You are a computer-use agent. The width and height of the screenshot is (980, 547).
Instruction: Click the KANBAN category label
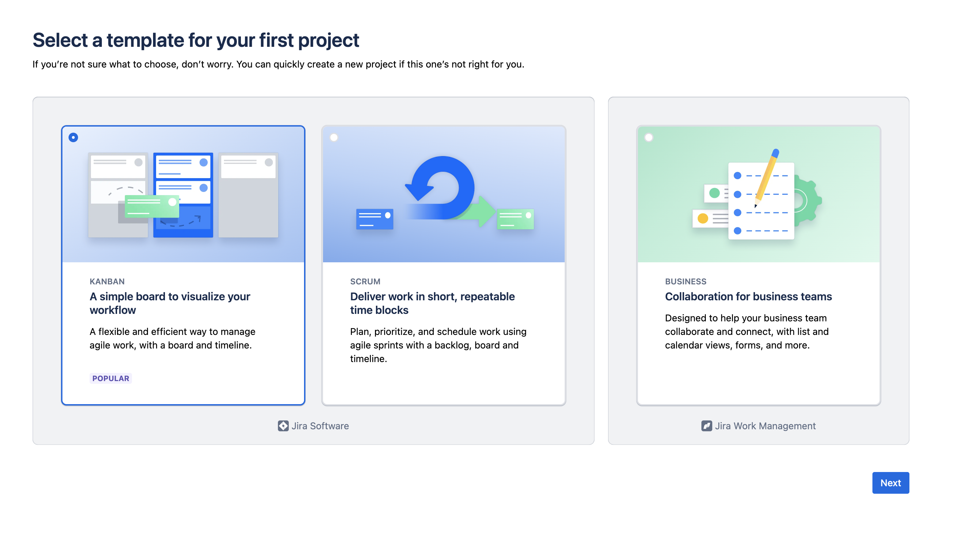click(107, 282)
